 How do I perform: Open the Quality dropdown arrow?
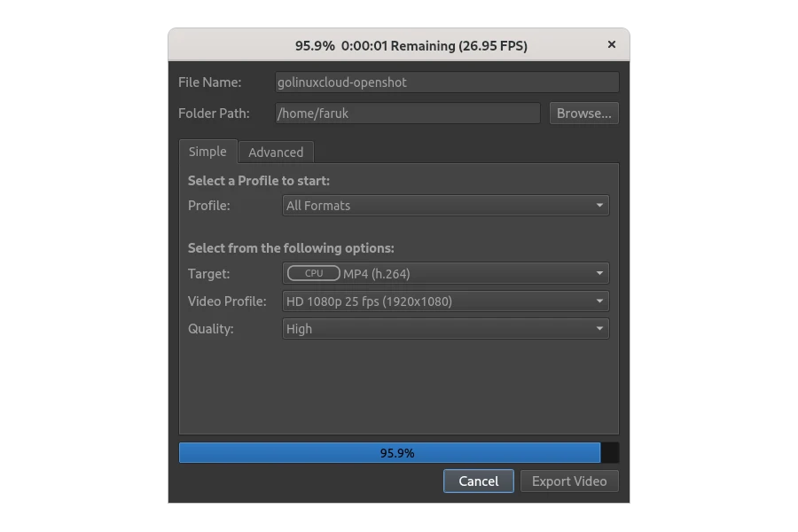click(599, 329)
